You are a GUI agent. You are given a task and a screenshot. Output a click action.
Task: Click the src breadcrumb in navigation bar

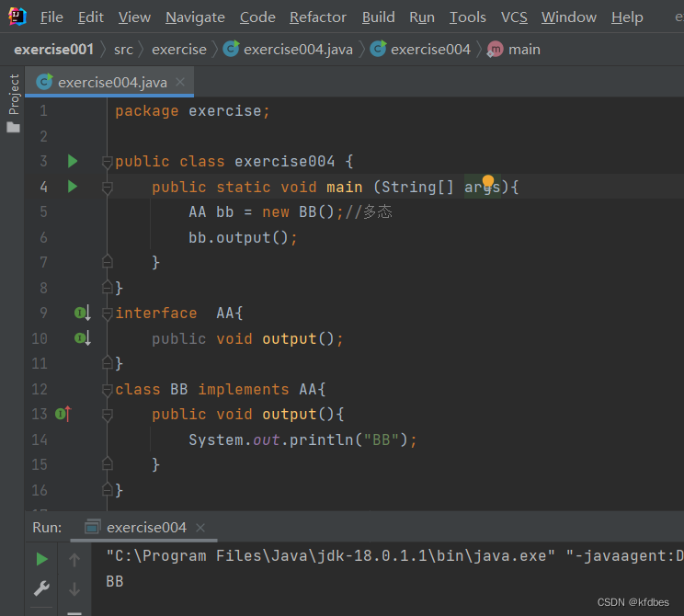pyautogui.click(x=123, y=50)
